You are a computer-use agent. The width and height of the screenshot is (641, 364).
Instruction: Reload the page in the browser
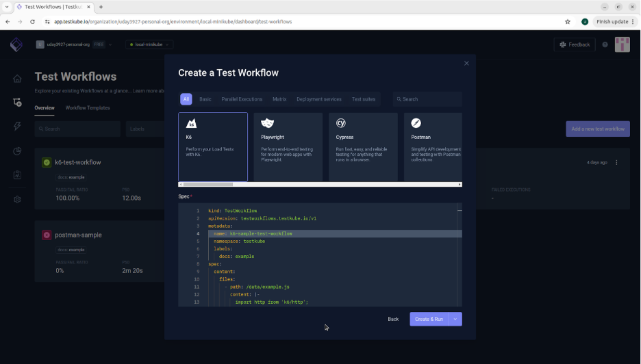(x=32, y=22)
